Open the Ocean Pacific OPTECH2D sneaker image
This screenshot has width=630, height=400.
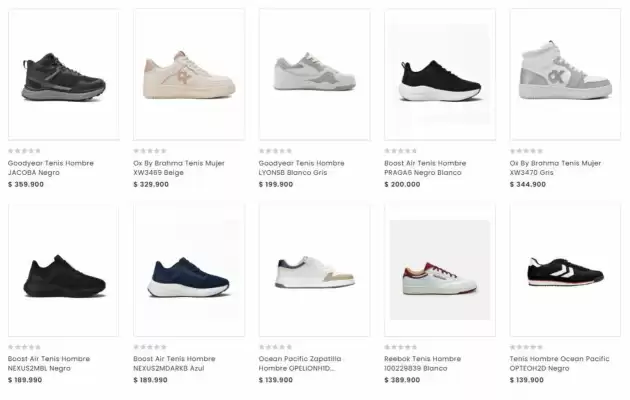565,271
